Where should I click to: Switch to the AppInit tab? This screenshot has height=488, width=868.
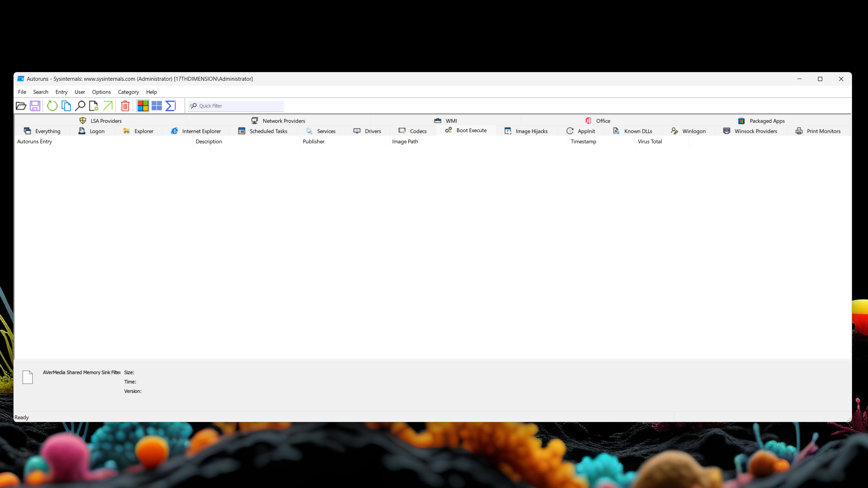point(581,131)
